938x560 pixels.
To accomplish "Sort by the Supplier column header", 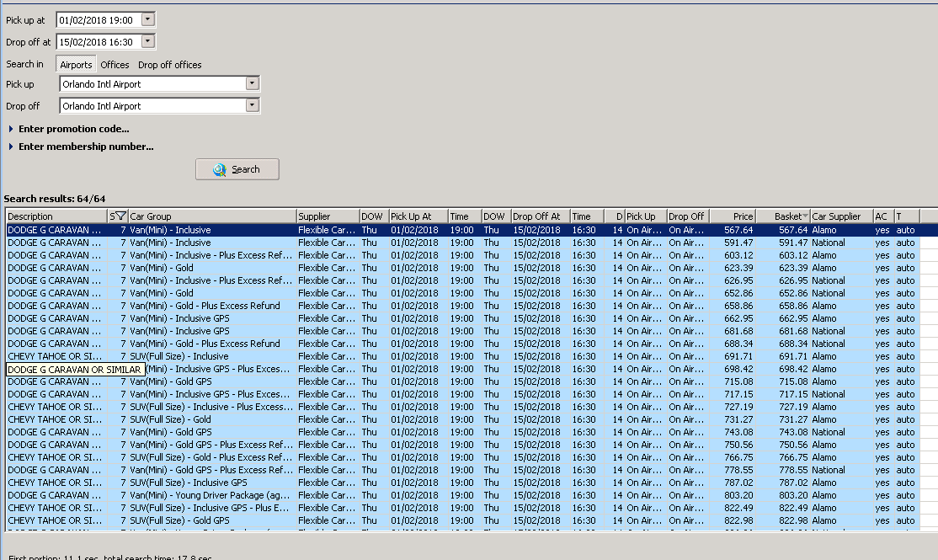I will pyautogui.click(x=328, y=216).
